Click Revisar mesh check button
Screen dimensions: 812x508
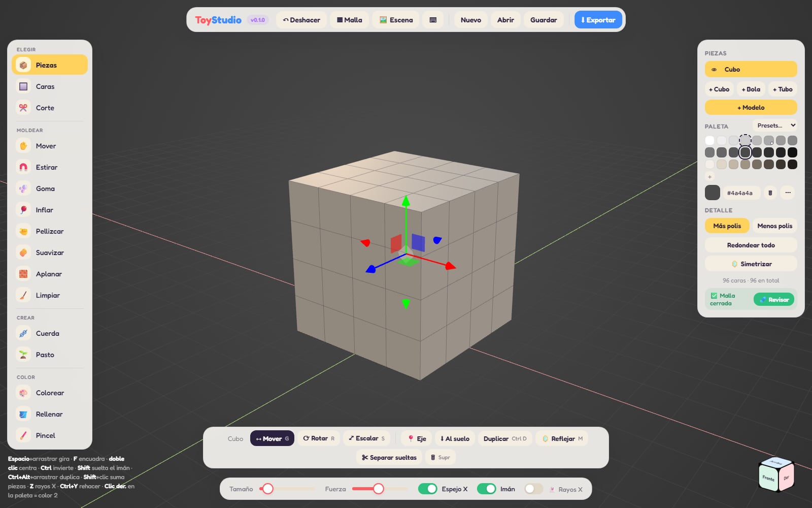(774, 299)
